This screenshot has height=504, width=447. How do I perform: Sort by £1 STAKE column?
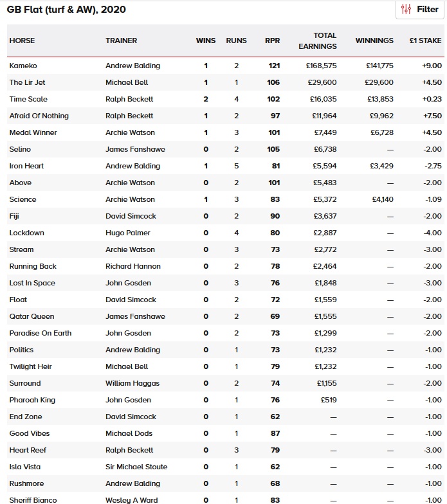click(x=426, y=40)
